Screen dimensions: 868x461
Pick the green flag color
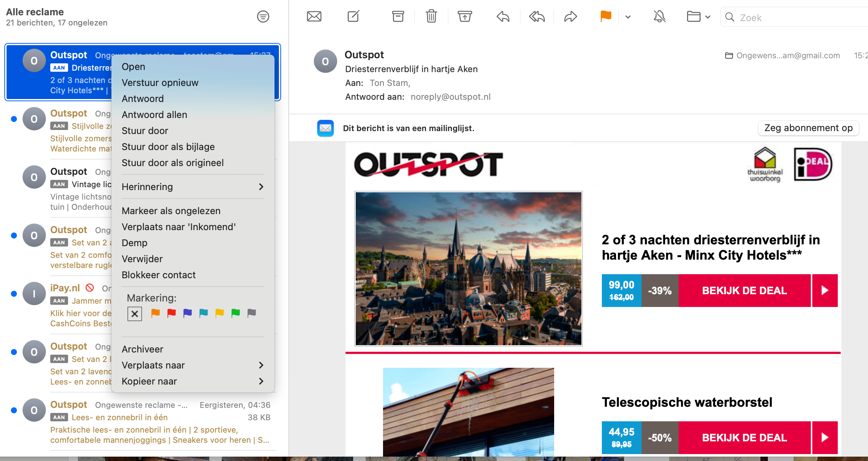click(236, 313)
